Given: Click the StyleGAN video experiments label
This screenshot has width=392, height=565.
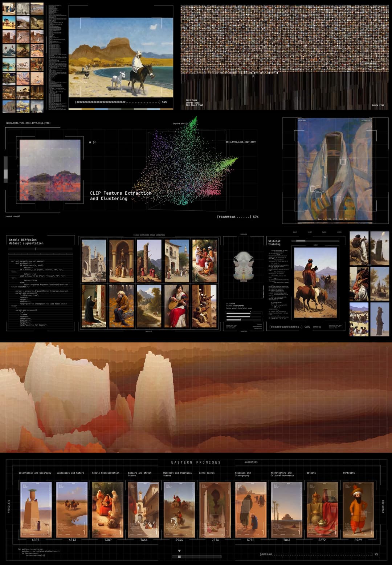Looking at the screenshot, I should click(x=235, y=304).
